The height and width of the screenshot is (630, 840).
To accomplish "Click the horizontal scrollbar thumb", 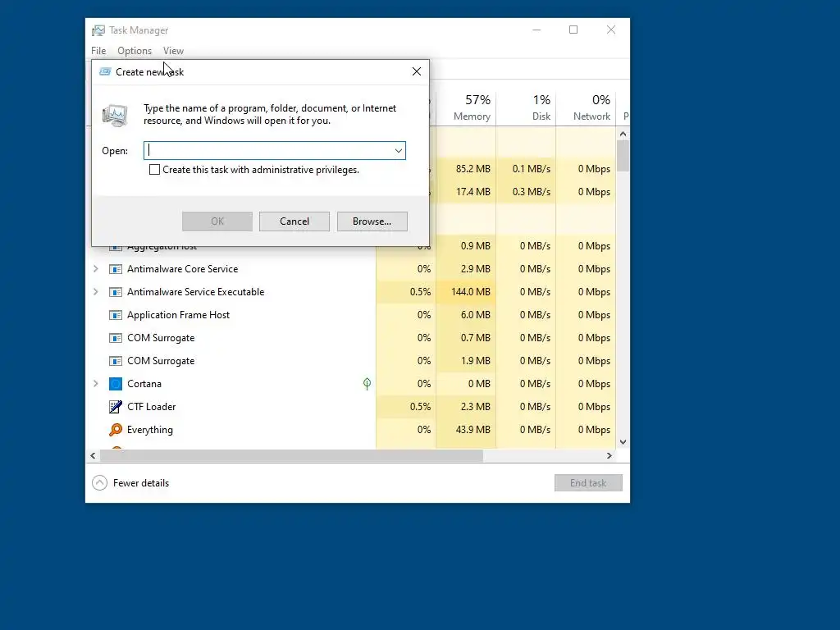I will click(x=291, y=456).
